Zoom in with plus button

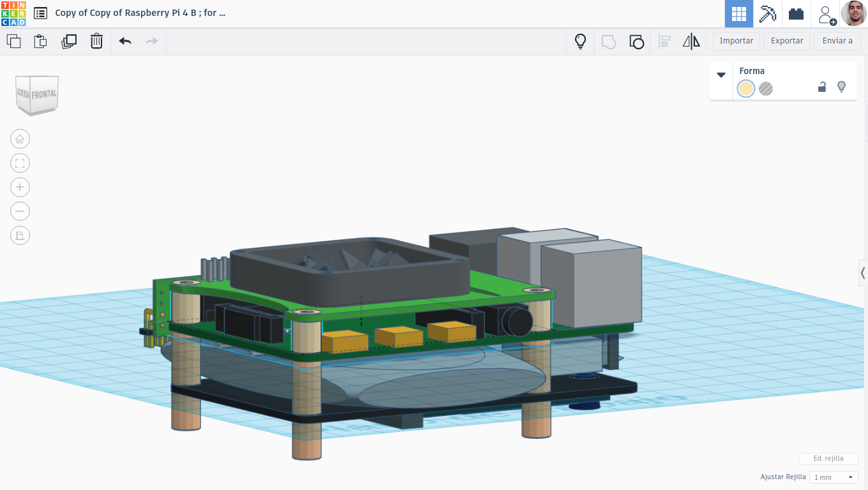pyautogui.click(x=20, y=187)
